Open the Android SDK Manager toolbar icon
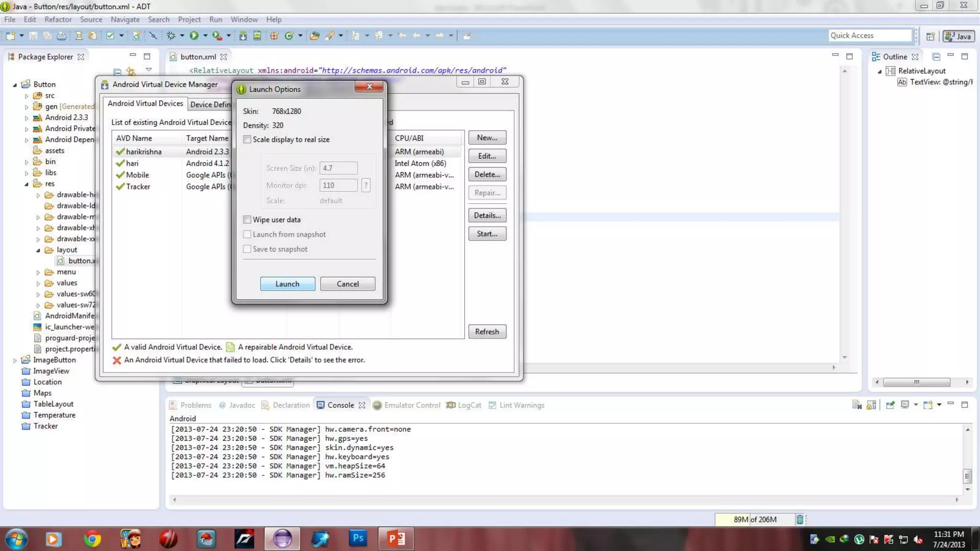Image resolution: width=980 pixels, height=551 pixels. [x=243, y=35]
